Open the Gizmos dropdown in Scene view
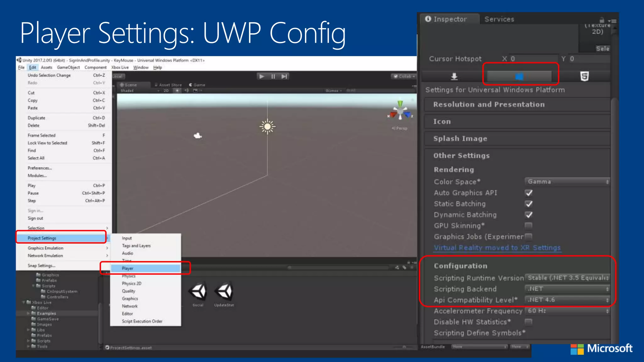644x362 pixels. coord(333,90)
